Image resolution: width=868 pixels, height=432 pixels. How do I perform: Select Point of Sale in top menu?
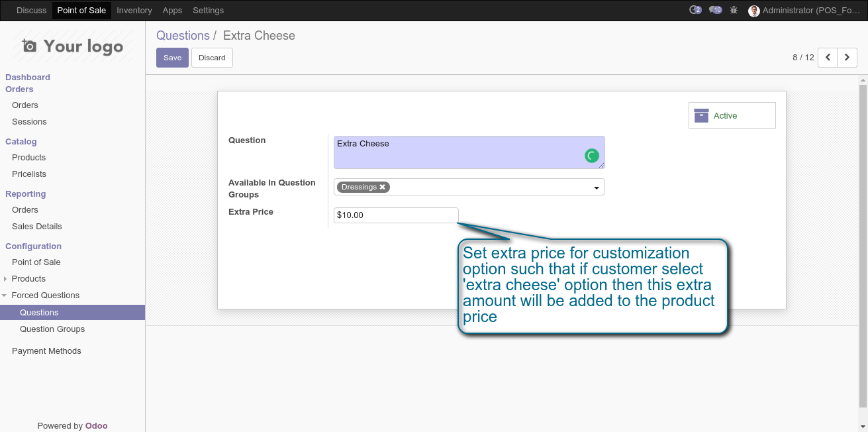[x=81, y=11]
